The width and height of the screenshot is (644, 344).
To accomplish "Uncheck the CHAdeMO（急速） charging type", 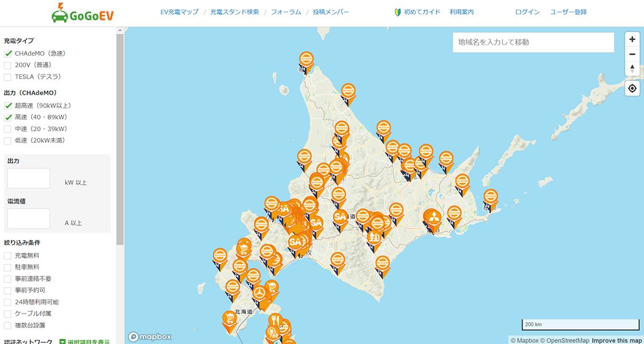I will (8, 53).
